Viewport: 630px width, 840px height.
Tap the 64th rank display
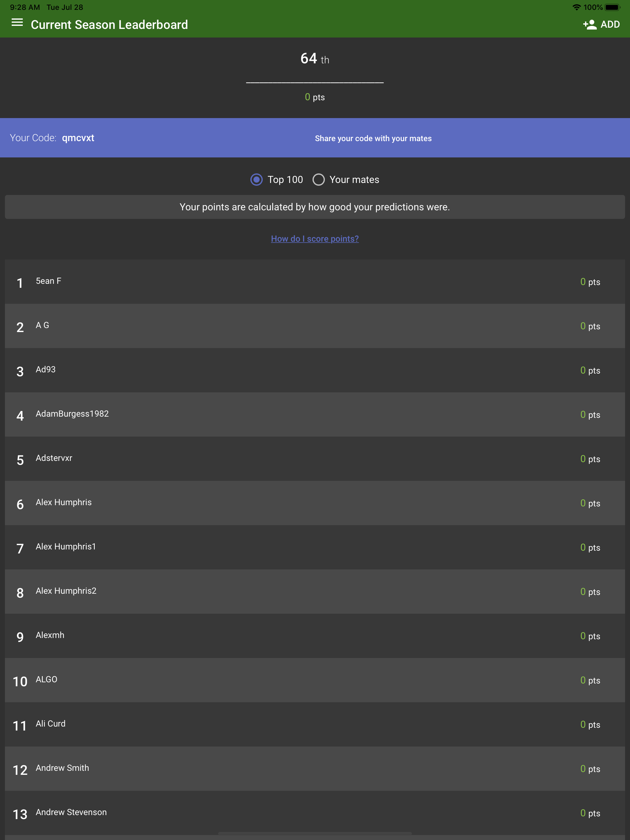coord(315,59)
